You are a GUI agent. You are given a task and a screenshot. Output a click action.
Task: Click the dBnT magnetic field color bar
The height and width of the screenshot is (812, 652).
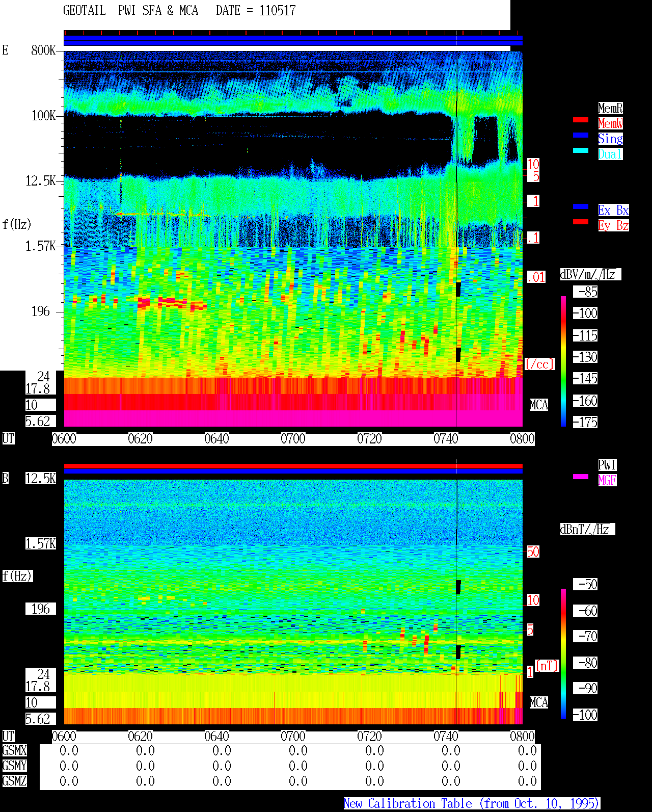[x=563, y=654]
